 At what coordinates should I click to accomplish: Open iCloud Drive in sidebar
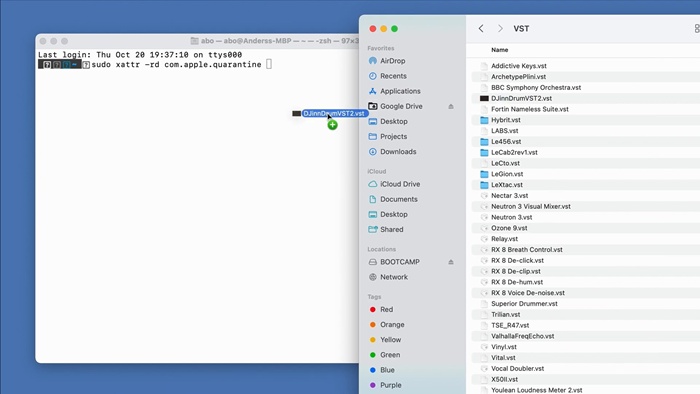click(400, 184)
